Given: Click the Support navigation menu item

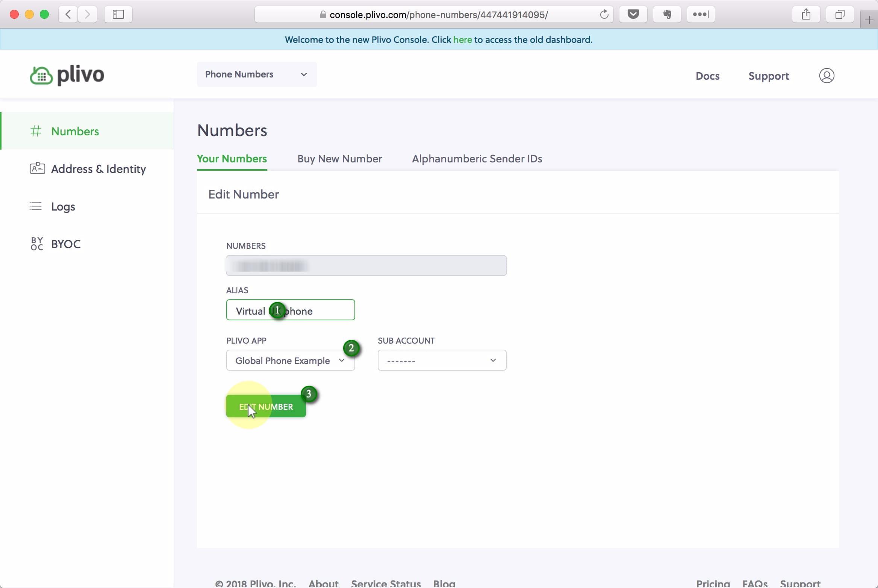Looking at the screenshot, I should coord(769,76).
